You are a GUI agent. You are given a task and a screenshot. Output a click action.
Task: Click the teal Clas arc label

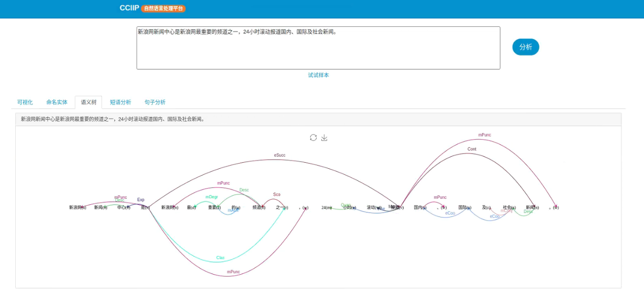tap(220, 258)
